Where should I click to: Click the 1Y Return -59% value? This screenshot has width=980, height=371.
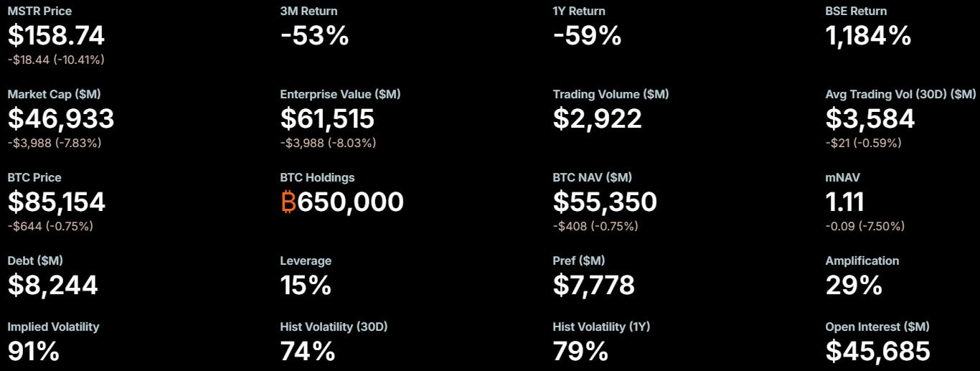click(x=587, y=36)
